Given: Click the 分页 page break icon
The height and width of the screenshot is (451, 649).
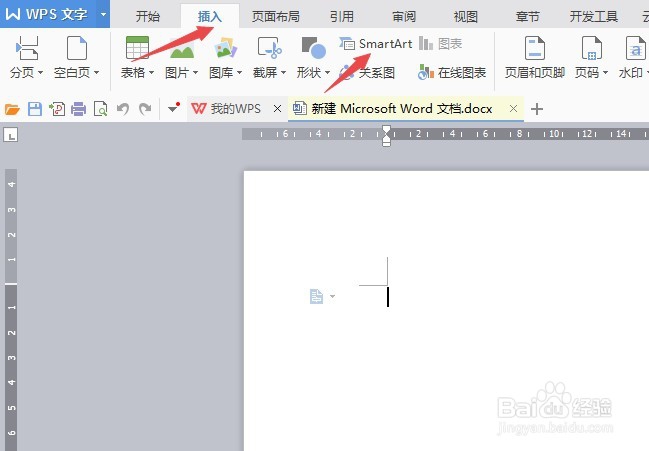Looking at the screenshot, I should pos(27,48).
